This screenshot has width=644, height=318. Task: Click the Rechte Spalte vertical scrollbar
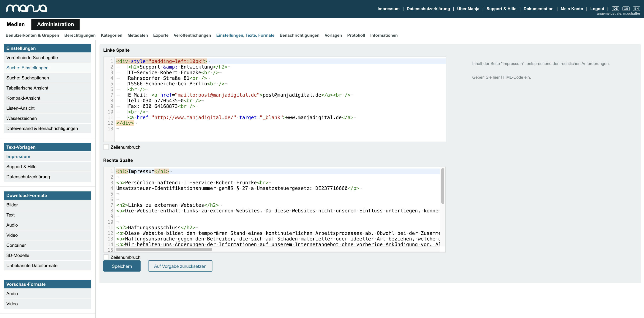[x=443, y=186]
